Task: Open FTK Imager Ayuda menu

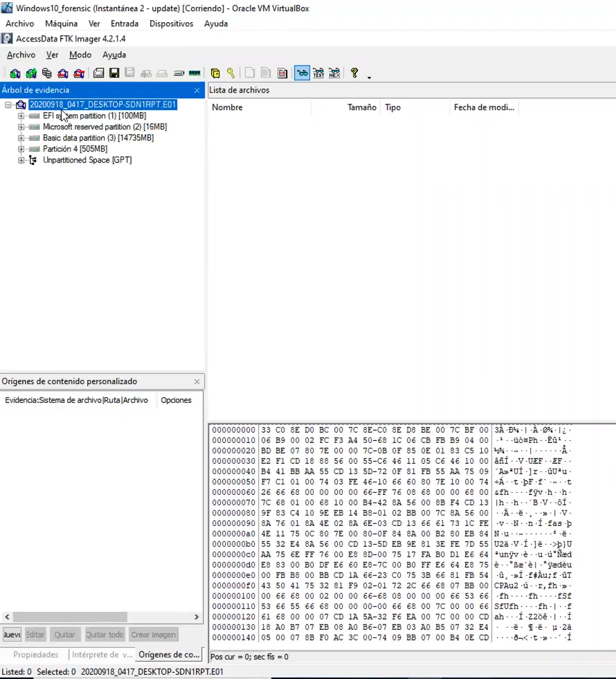Action: pyautogui.click(x=114, y=55)
